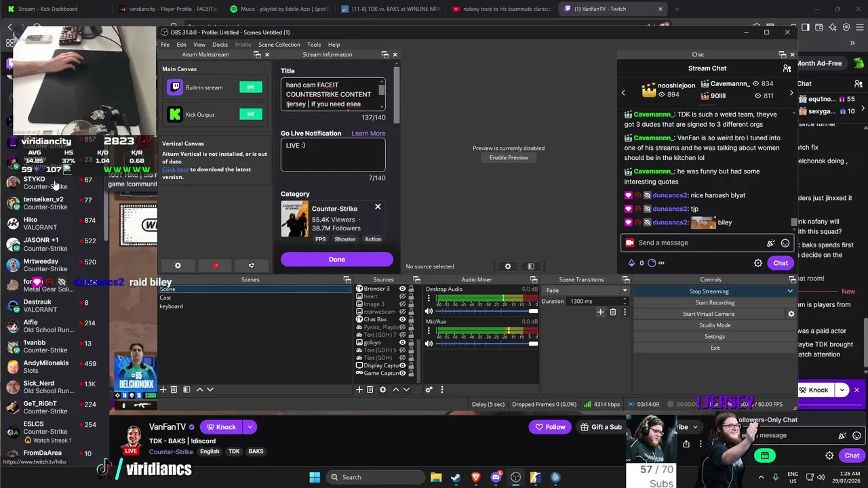Show next chat leaderboard entry arrow
The image size is (868, 488).
pyautogui.click(x=791, y=93)
